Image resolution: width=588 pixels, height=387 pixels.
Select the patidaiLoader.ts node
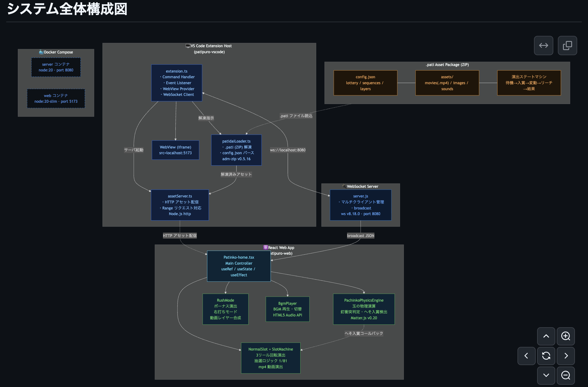click(236, 150)
